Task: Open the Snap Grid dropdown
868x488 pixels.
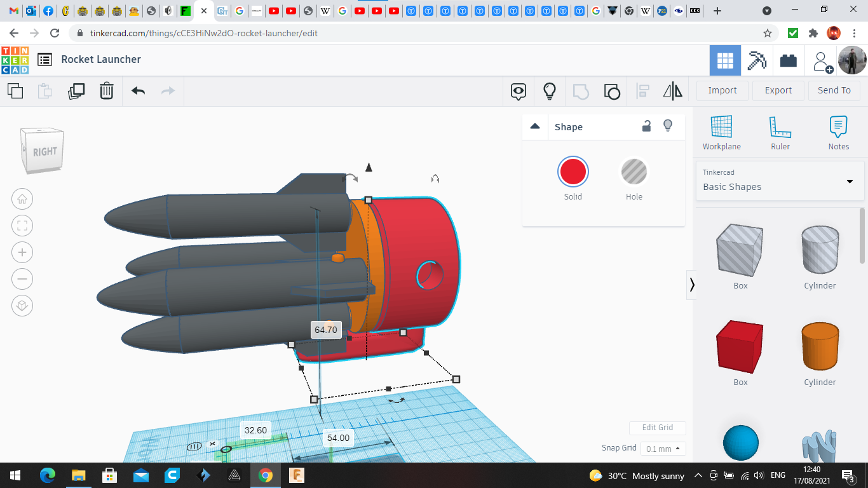Action: click(x=663, y=449)
